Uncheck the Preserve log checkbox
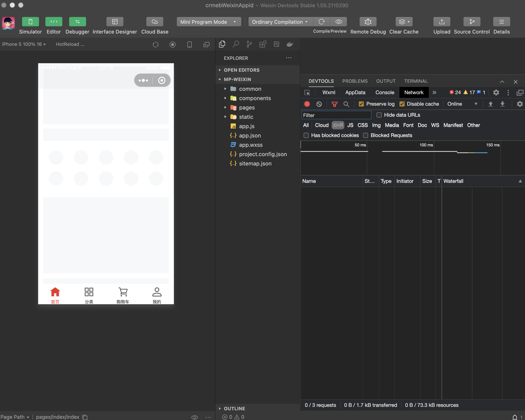This screenshot has width=525, height=420. [x=361, y=104]
